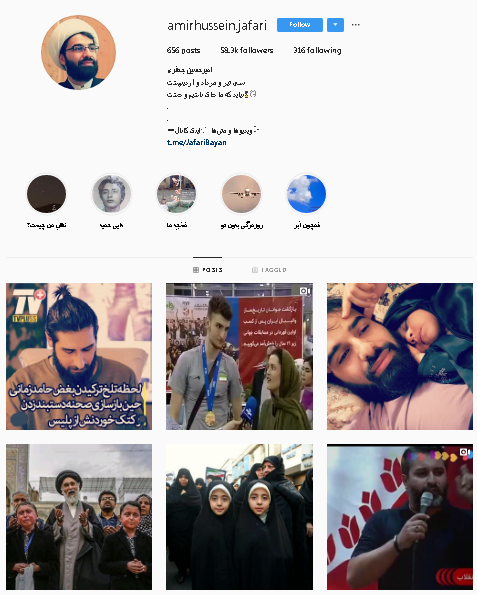477x595 pixels.
Task: Open the father and child selfie post
Action: pyautogui.click(x=400, y=356)
